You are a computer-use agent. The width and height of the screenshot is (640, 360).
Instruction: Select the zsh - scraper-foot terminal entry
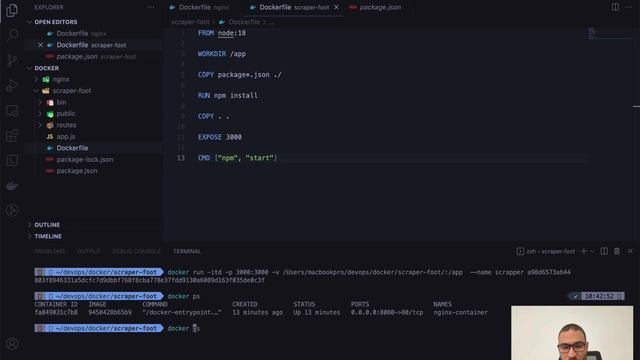546,251
